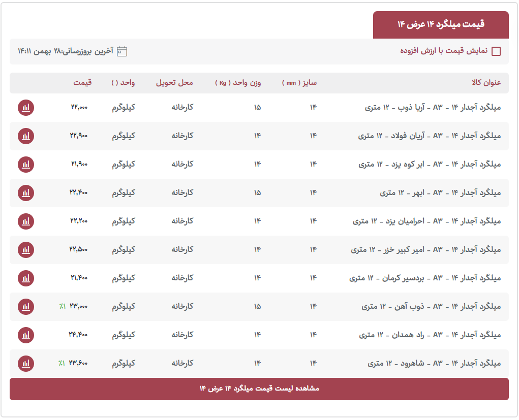View price chart for احرامیان یزد rebar
The width and height of the screenshot is (519, 420).
tap(26, 221)
